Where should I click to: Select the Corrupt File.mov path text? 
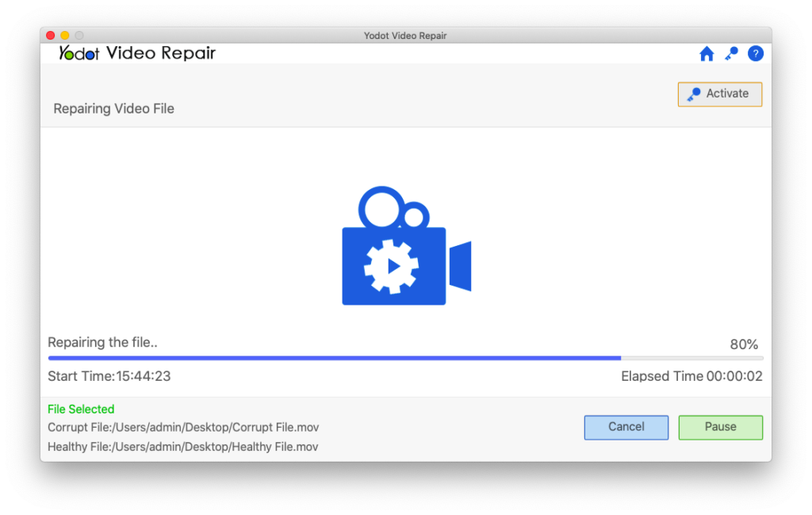tap(184, 427)
